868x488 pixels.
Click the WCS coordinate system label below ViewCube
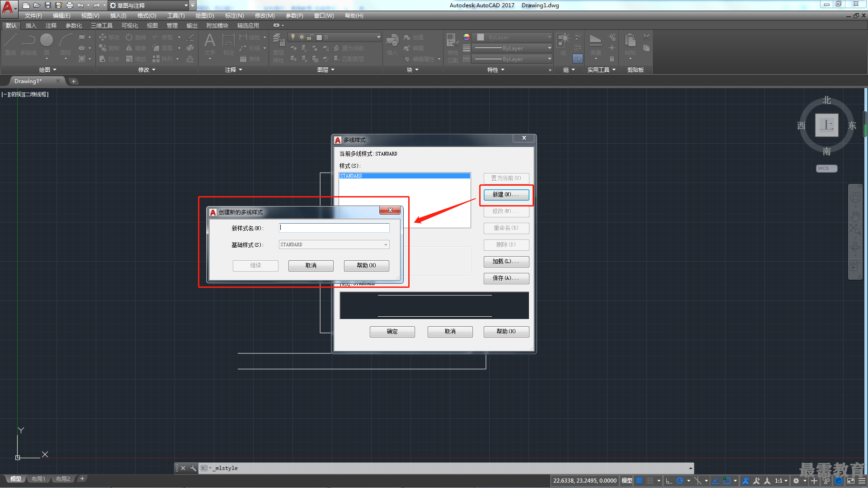[x=827, y=169]
